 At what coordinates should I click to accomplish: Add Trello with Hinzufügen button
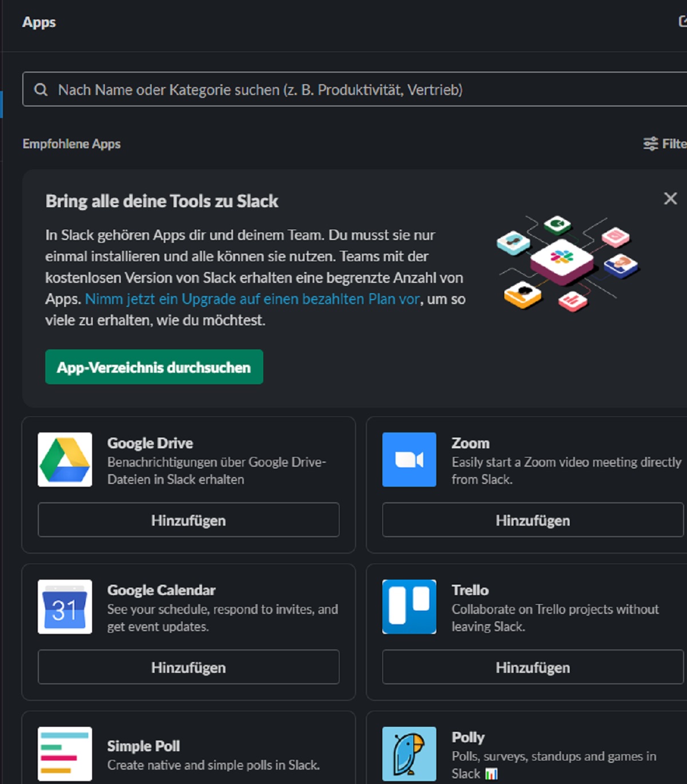533,667
